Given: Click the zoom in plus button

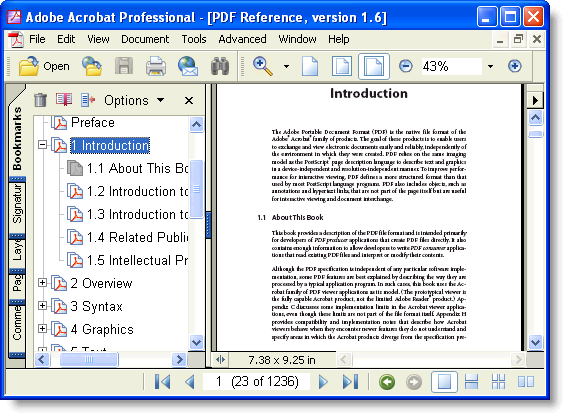Looking at the screenshot, I should pyautogui.click(x=515, y=66).
